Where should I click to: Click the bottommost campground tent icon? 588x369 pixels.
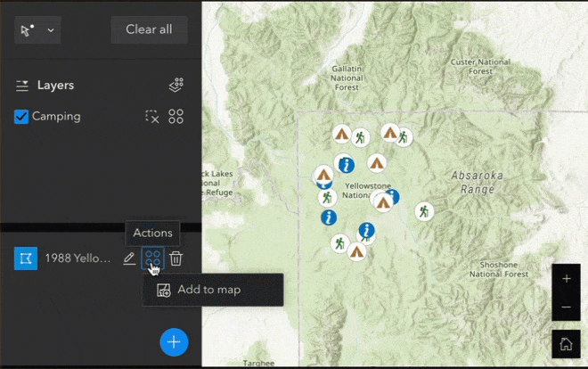click(356, 251)
